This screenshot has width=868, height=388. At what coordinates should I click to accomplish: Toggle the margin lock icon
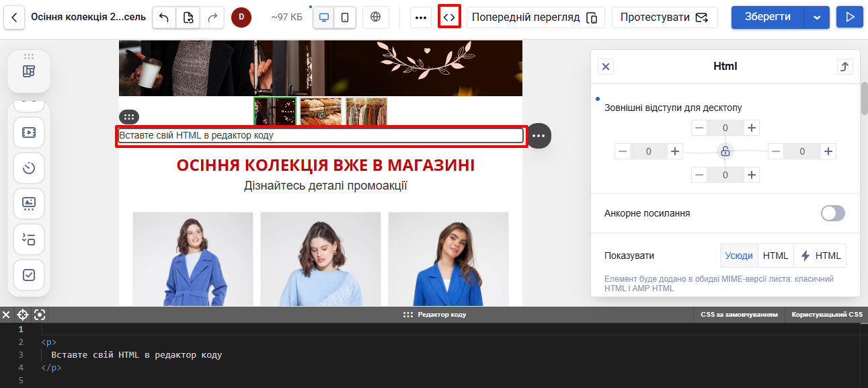[x=725, y=151]
